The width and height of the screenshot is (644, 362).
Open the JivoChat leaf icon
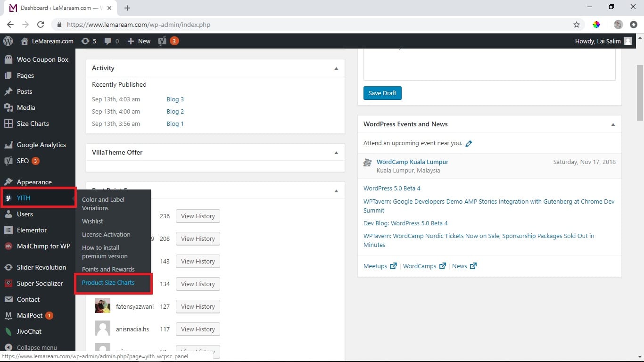coord(8,331)
